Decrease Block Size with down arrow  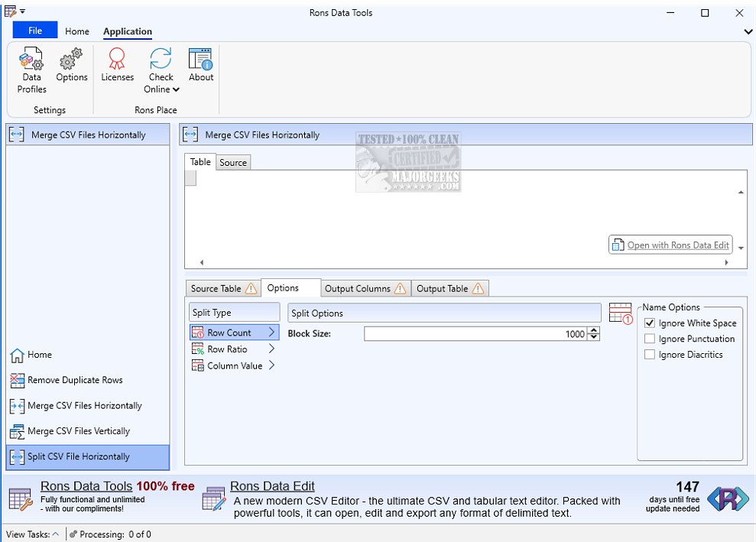pos(594,337)
